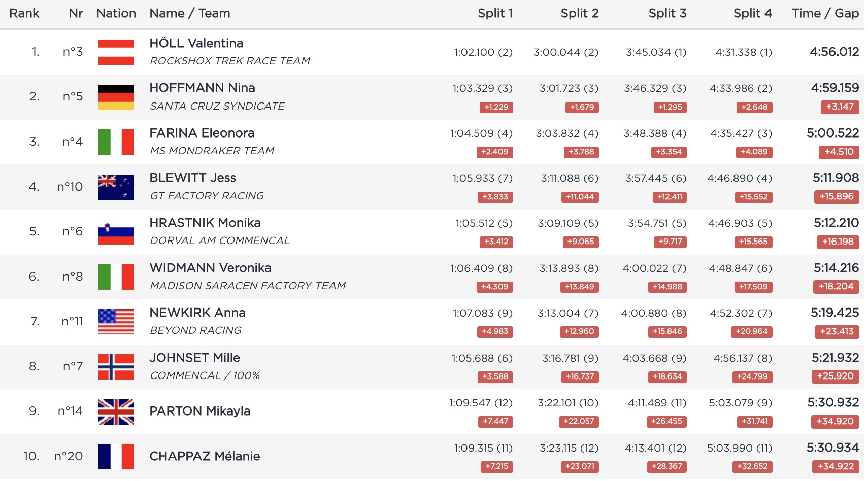868x481 pixels.
Task: Select the SANTA CRUZ SYNDICATE team name
Action: click(x=217, y=106)
